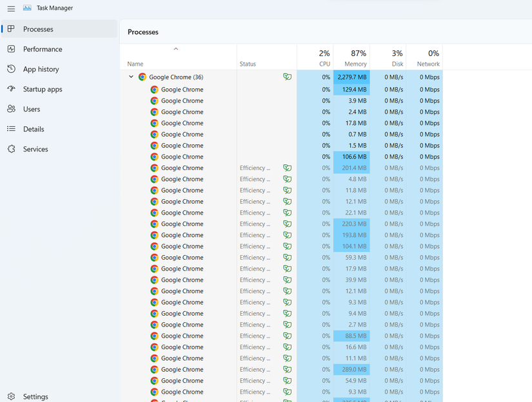Viewport: 532px width, 402px height.
Task: Click Chrome icon on the 289.0 MB row
Action: pos(154,370)
